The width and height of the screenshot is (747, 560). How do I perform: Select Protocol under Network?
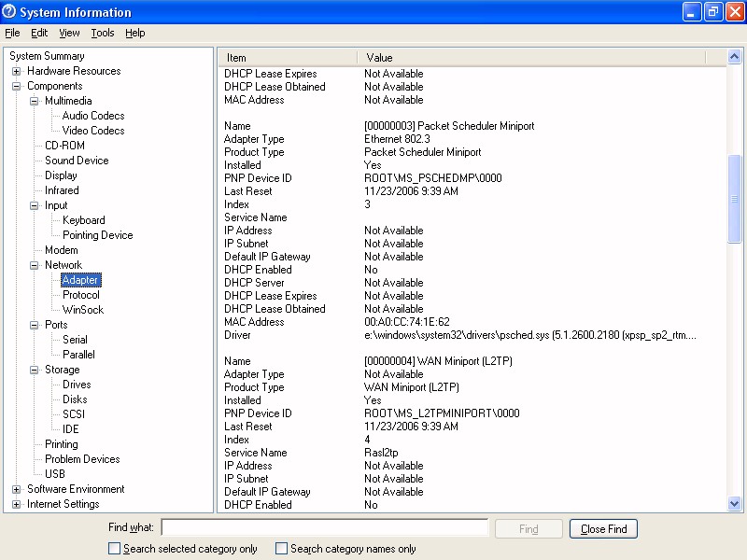tap(80, 295)
